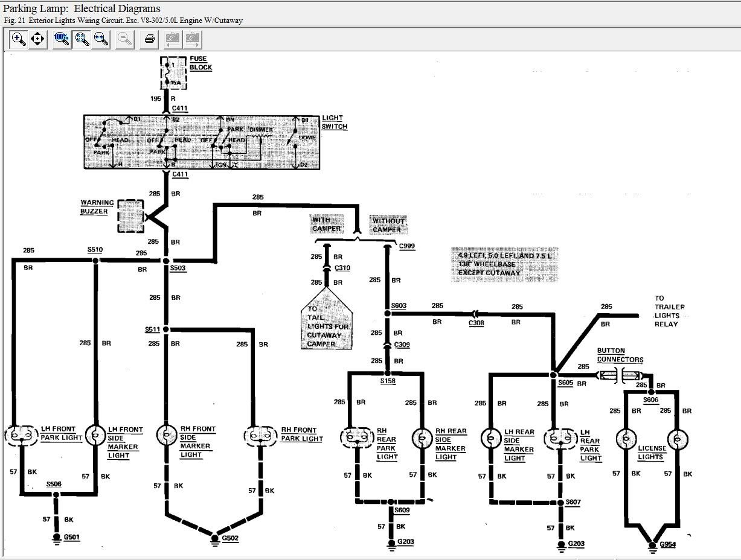This screenshot has width=741, height=560.
Task: Click the Without Camper label box
Action: [387, 225]
